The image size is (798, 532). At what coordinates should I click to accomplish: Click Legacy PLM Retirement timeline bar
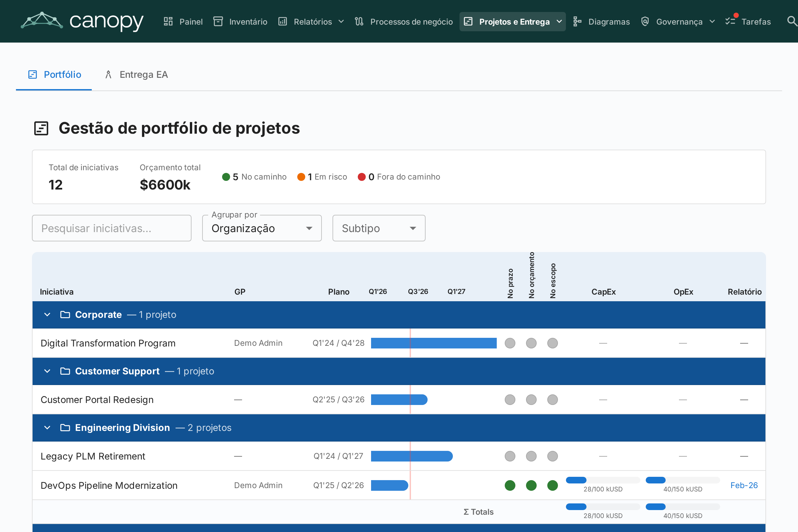pyautogui.click(x=412, y=456)
